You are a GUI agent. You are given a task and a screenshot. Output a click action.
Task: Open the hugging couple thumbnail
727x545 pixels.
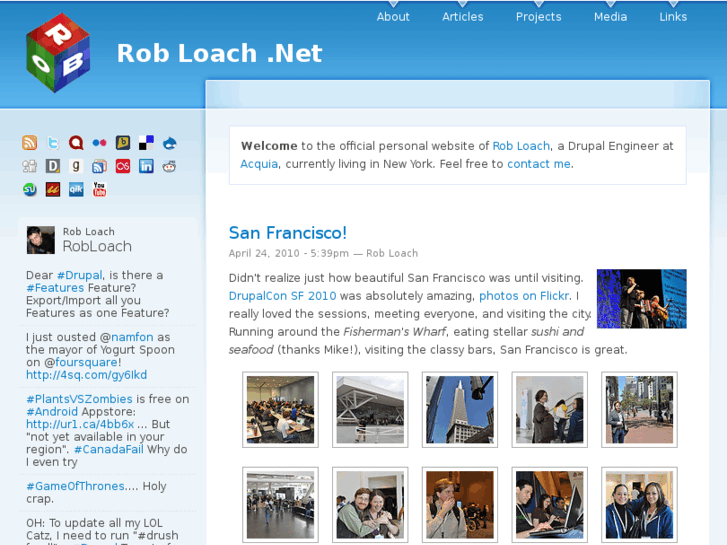370,505
